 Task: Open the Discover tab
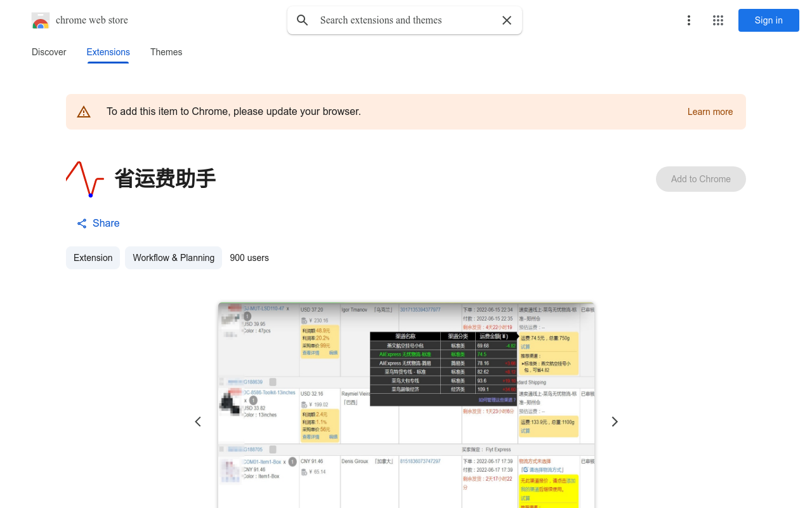(49, 52)
